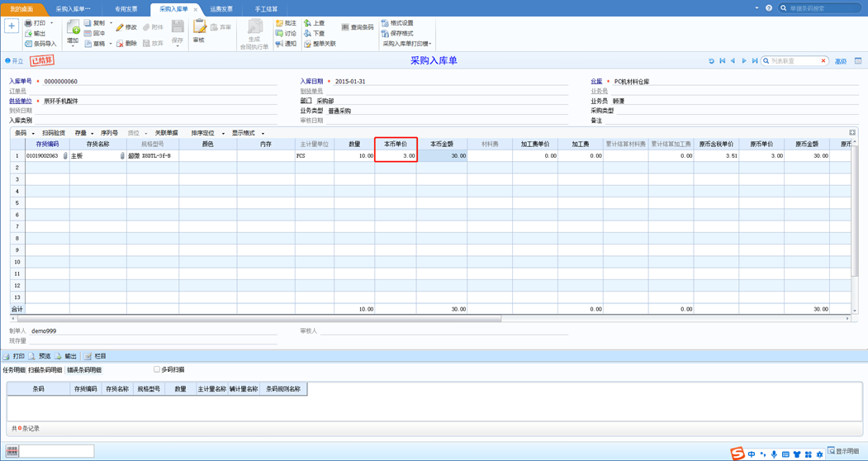Switch to 专用发票 tab

pos(126,9)
